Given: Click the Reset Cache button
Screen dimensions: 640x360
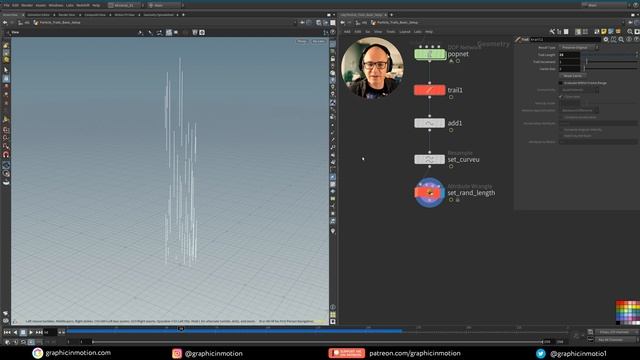Looking at the screenshot, I should pyautogui.click(x=573, y=76).
